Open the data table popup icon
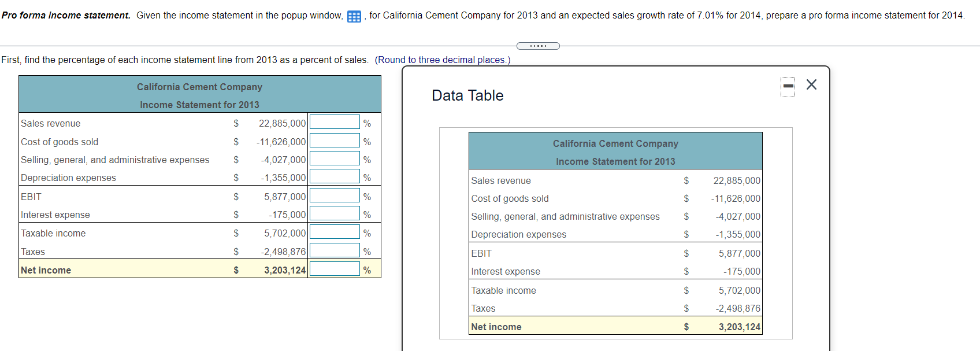This screenshot has height=351, width=980. [354, 16]
